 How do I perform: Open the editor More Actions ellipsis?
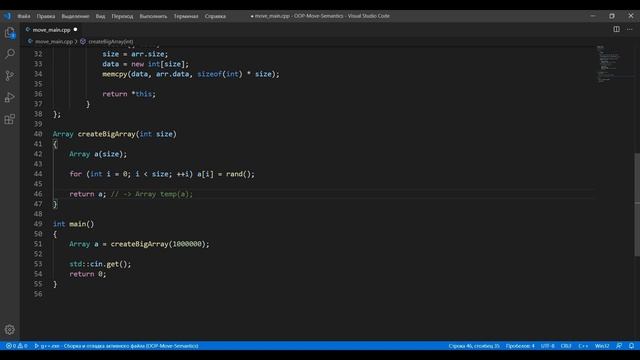coord(629,29)
